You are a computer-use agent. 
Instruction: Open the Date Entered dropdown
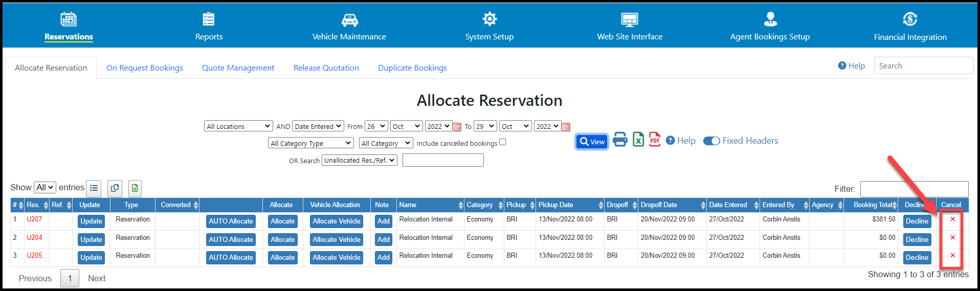tap(318, 126)
